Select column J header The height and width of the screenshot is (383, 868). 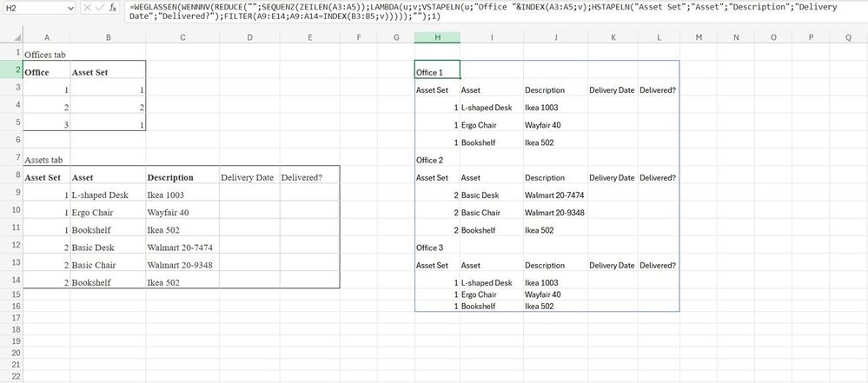(556, 37)
